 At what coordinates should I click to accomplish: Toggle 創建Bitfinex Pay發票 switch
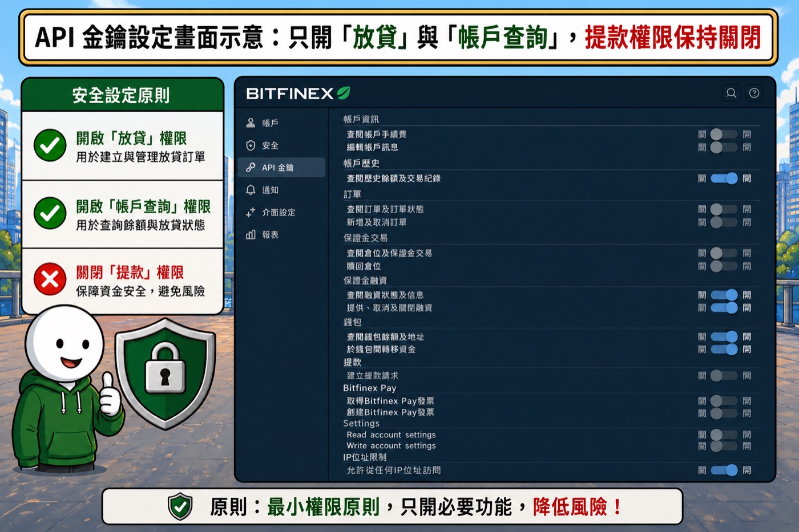[x=724, y=413]
